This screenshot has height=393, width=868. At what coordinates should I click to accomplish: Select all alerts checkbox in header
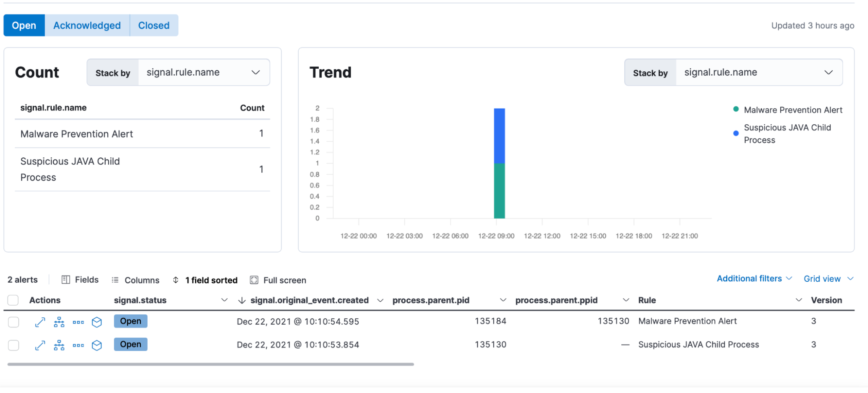(13, 300)
